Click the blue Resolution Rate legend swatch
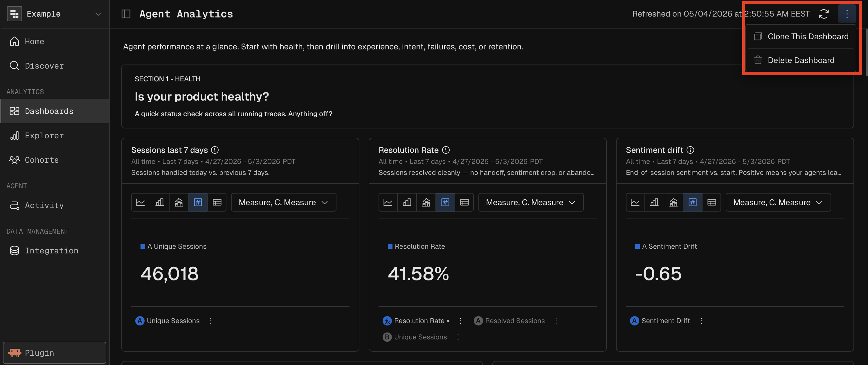 pyautogui.click(x=390, y=247)
